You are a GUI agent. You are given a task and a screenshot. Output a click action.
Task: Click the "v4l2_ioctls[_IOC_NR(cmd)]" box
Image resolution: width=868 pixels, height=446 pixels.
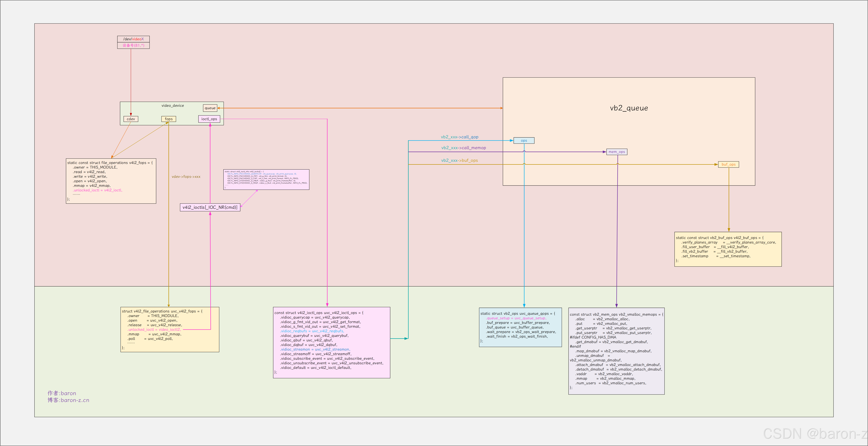point(210,207)
